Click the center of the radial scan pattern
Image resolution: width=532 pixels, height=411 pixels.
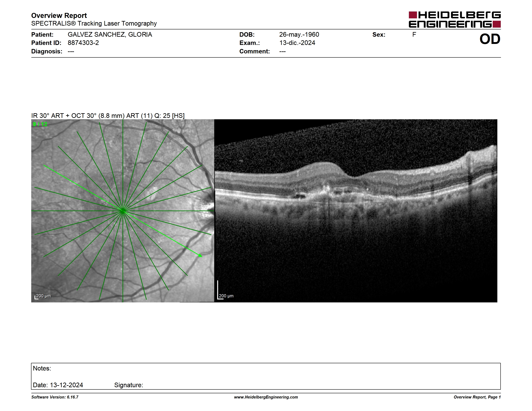click(x=123, y=211)
